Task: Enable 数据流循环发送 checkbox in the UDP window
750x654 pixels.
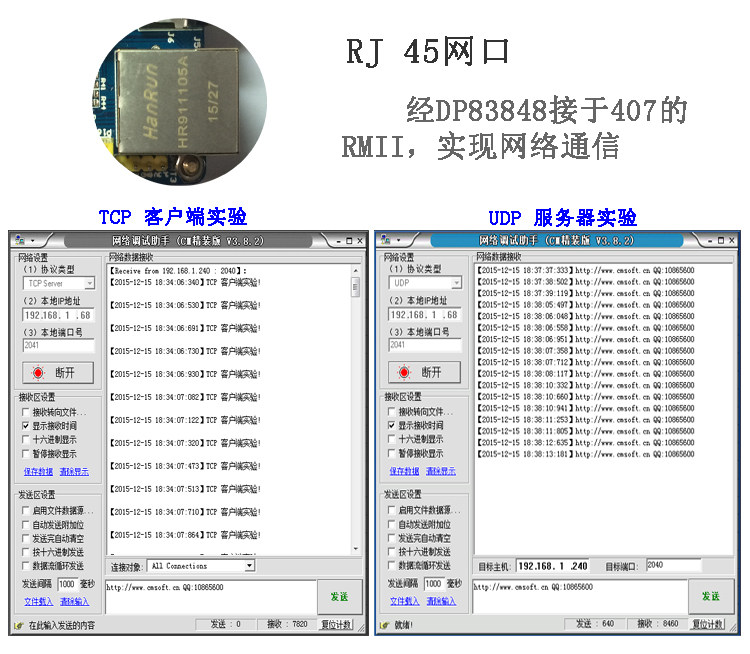Action: pyautogui.click(x=392, y=566)
